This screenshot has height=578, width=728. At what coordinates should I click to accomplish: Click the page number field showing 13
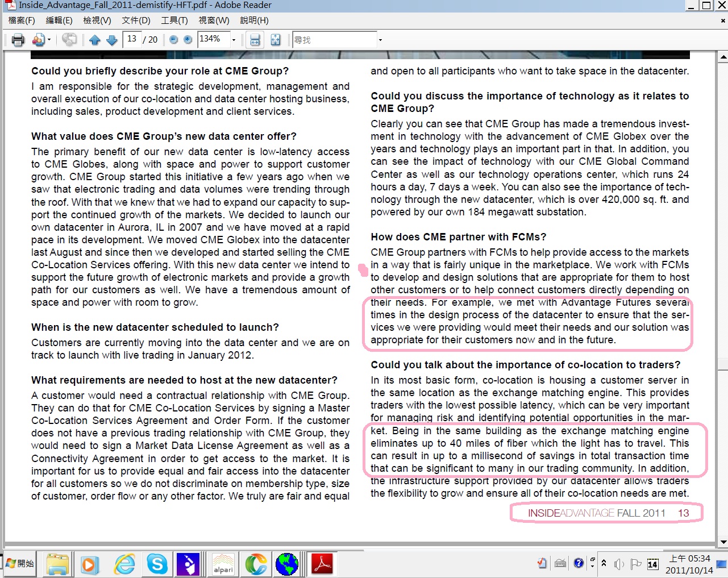[x=132, y=39]
